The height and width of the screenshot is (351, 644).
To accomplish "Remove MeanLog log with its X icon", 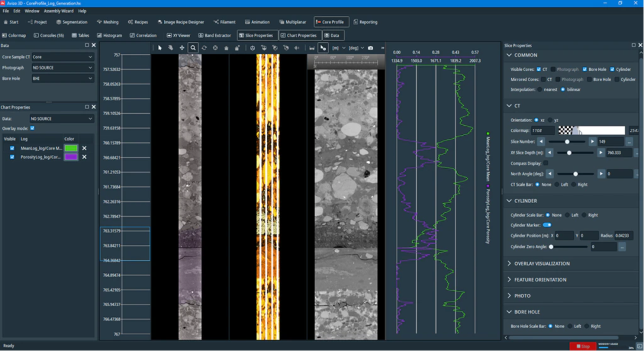I will (84, 148).
